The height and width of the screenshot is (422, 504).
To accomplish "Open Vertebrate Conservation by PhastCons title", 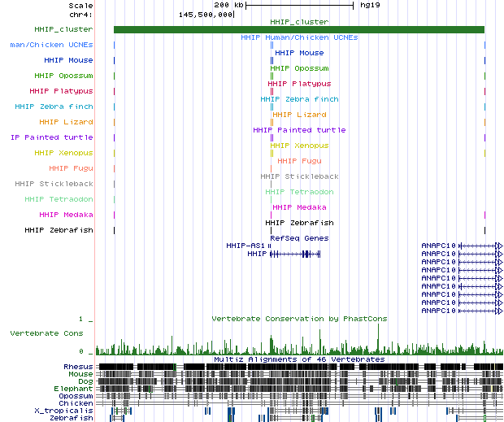I will click(x=299, y=319).
